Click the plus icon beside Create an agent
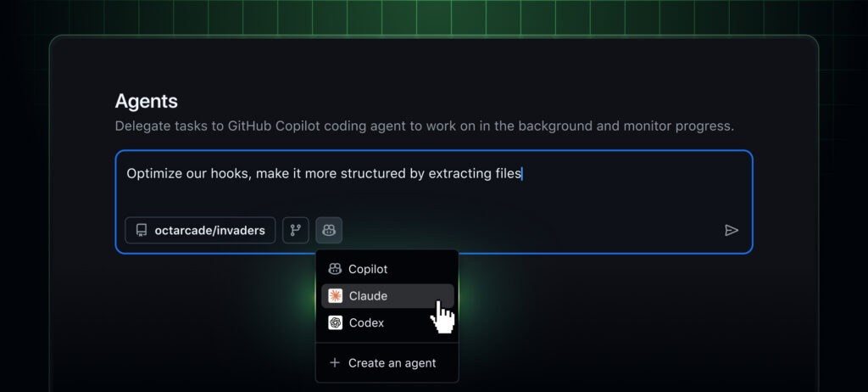Screen dimensions: 868x392 (334, 363)
